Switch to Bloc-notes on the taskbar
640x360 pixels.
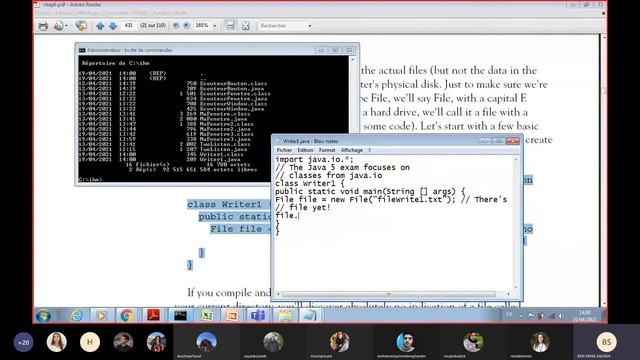click(x=310, y=316)
